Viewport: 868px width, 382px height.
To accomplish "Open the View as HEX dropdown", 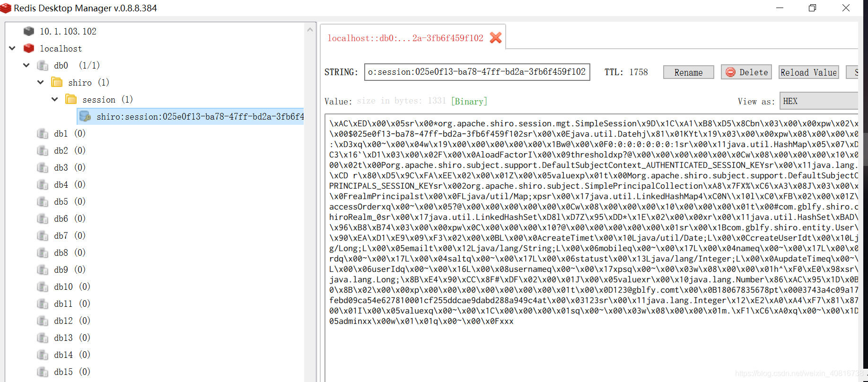I will click(x=819, y=101).
